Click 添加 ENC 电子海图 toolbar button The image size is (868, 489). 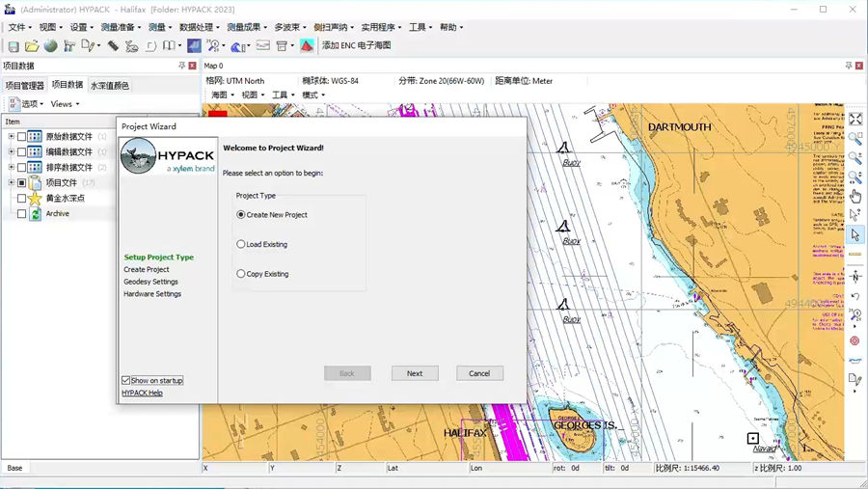pyautogui.click(x=357, y=45)
